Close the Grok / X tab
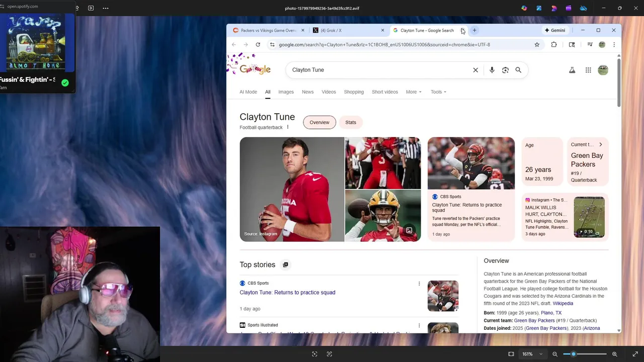The height and width of the screenshot is (362, 644). [382, 30]
